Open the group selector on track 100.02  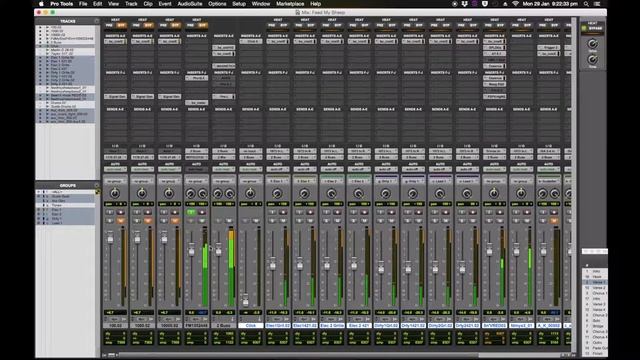[115, 181]
